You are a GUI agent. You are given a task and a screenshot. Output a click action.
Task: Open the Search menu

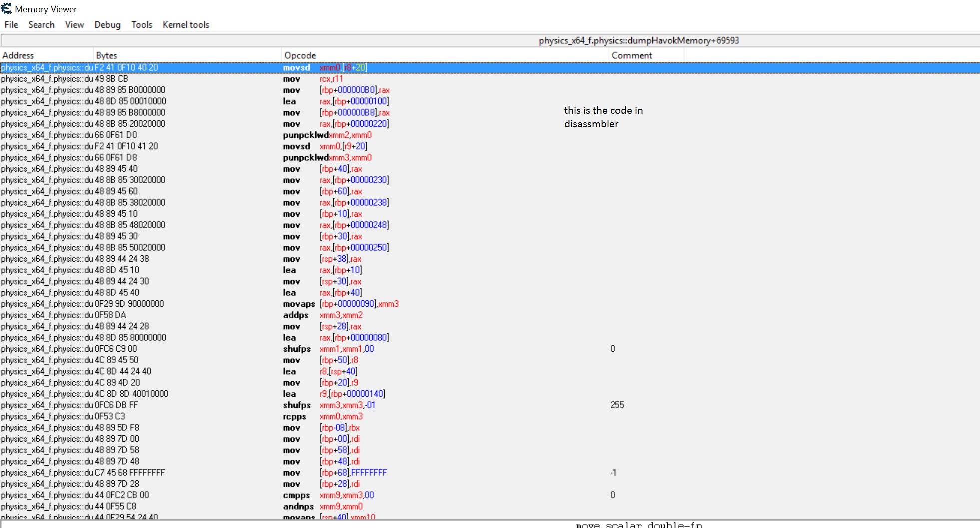click(41, 25)
